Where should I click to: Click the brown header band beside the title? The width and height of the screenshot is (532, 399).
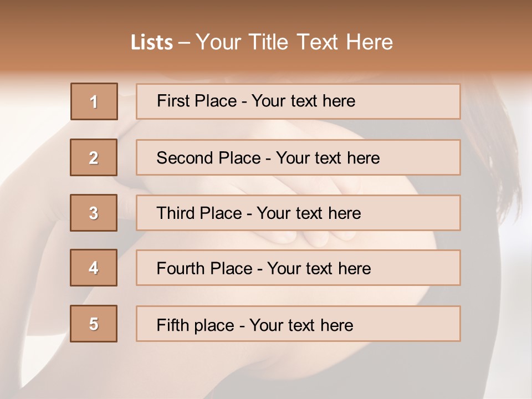pyautogui.click(x=462, y=37)
